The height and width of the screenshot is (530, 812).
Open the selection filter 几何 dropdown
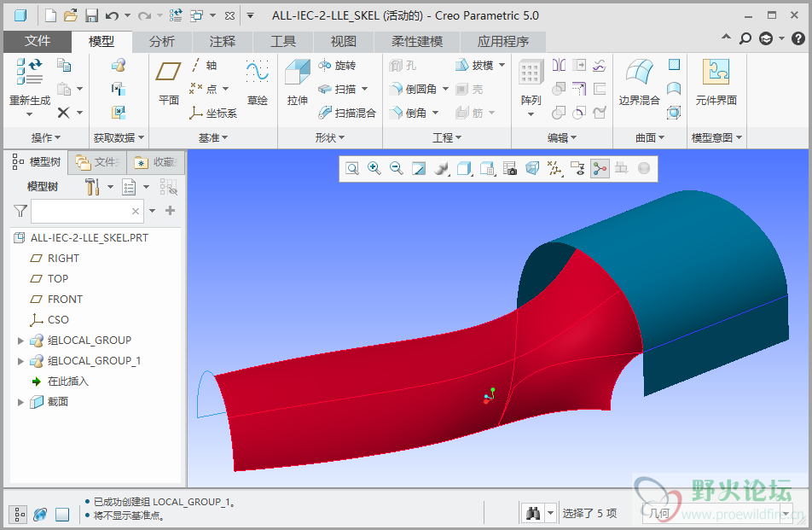(719, 514)
